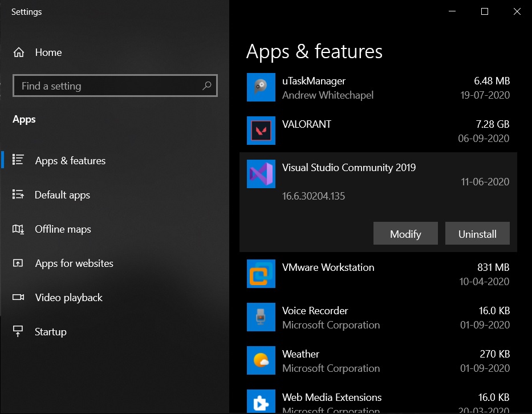
Task: Click the Default apps icon
Action: pos(18,194)
